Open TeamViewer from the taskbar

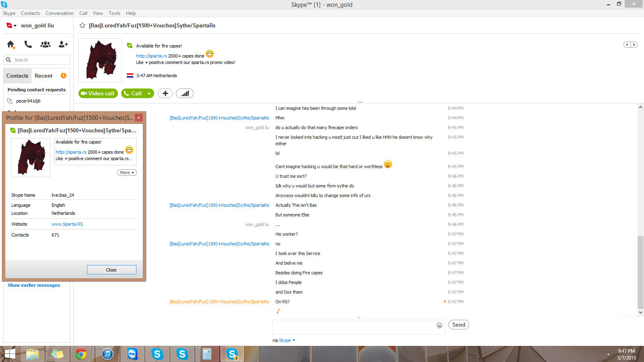132,354
